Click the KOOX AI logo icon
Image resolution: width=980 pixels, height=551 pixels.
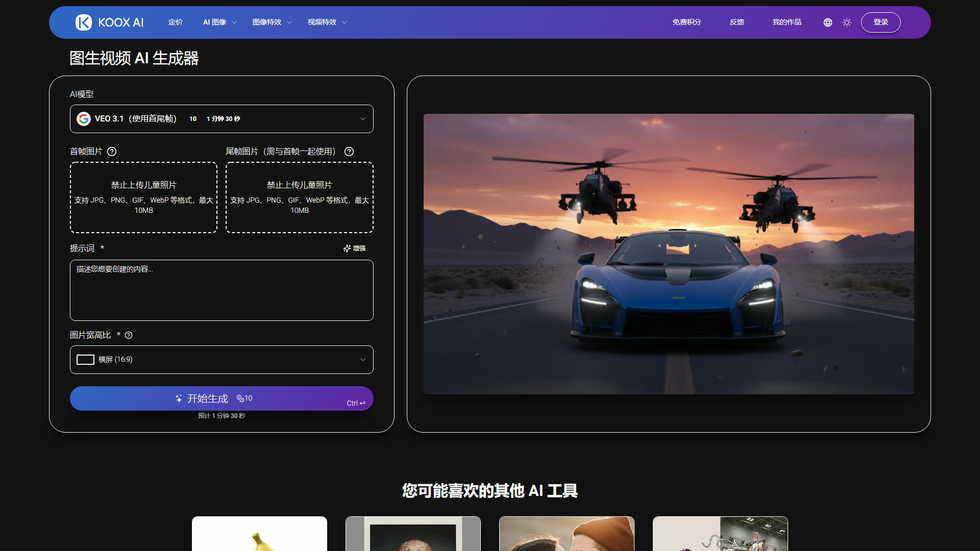pyautogui.click(x=84, y=22)
